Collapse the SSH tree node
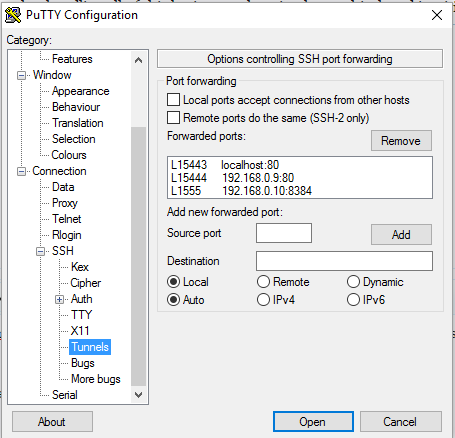Screen dimensions: 455x438 click(40, 251)
